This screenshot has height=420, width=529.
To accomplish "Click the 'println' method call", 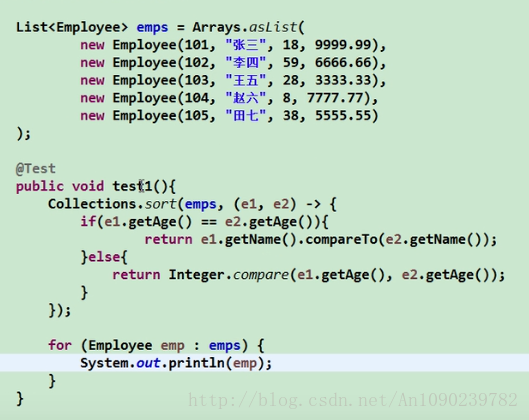I will (196, 363).
